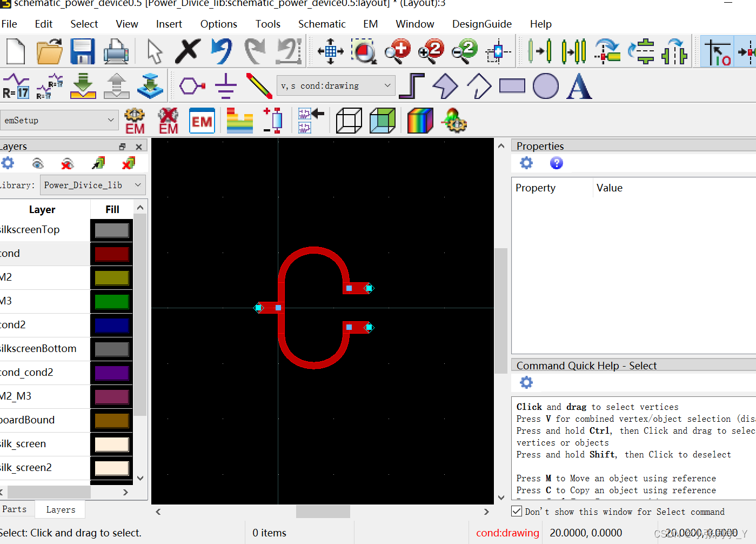This screenshot has width=756, height=544.
Task: Open the DesignGuide menu
Action: 482,24
